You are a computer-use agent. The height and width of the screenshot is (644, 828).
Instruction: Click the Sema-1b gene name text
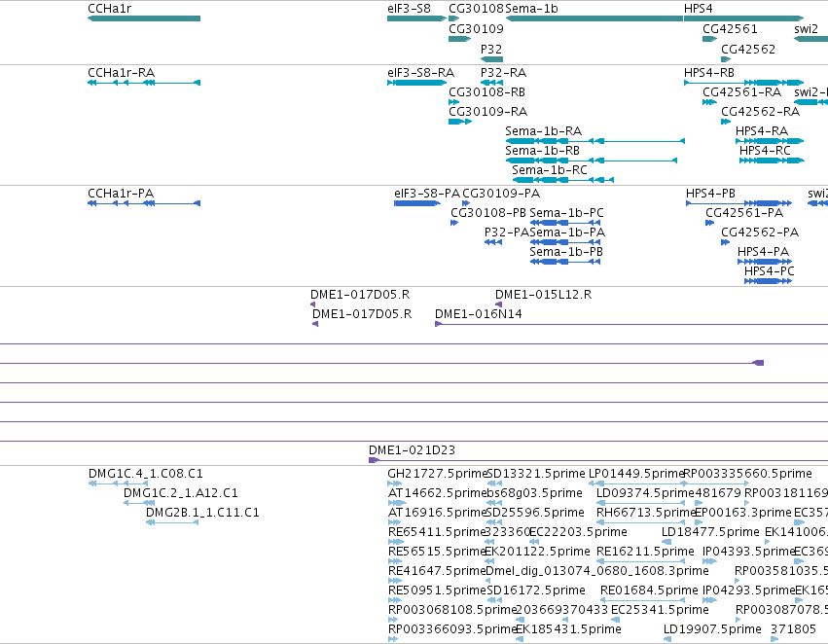(531, 9)
